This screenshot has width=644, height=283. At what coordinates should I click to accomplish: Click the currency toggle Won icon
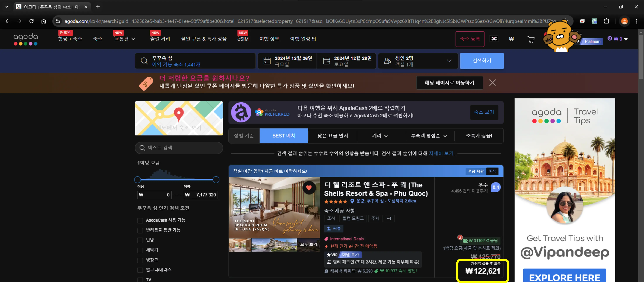[x=511, y=39]
